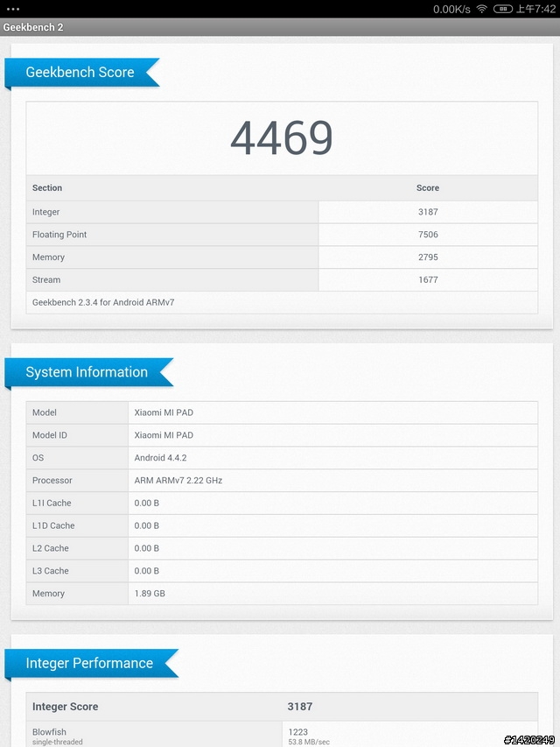Image resolution: width=560 pixels, height=747 pixels.
Task: Tap the 0.00K/s network speed indicator
Action: pos(451,9)
